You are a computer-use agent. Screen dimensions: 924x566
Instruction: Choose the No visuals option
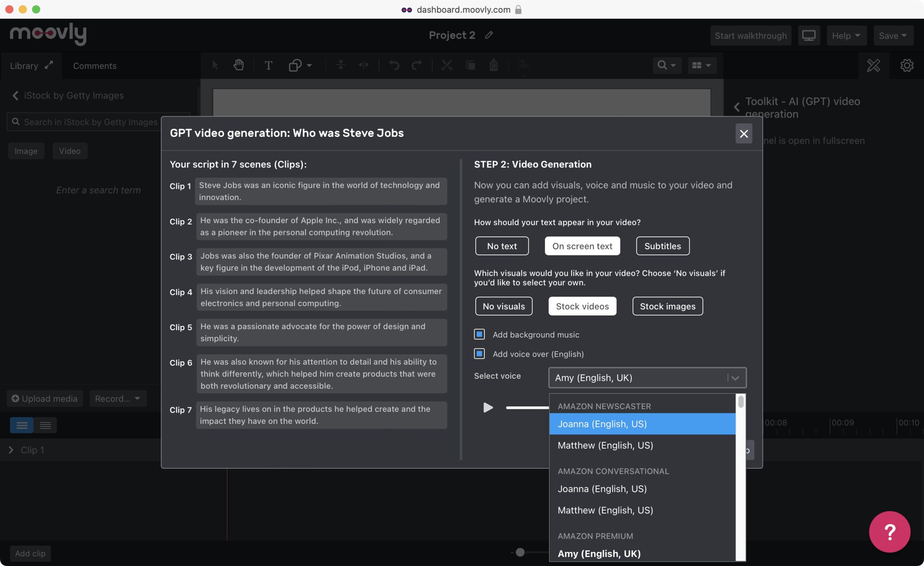pos(504,306)
